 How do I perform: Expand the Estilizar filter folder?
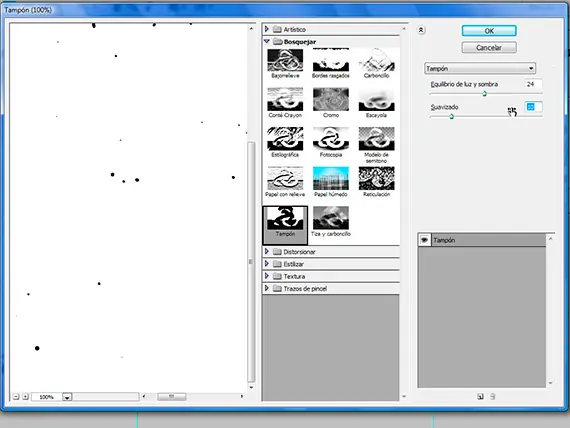[x=267, y=264]
